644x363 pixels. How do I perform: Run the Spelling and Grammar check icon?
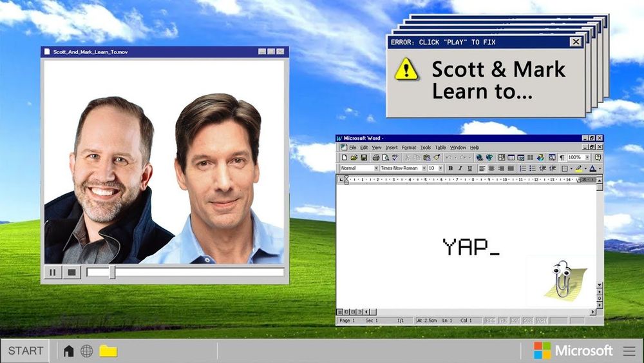(395, 157)
